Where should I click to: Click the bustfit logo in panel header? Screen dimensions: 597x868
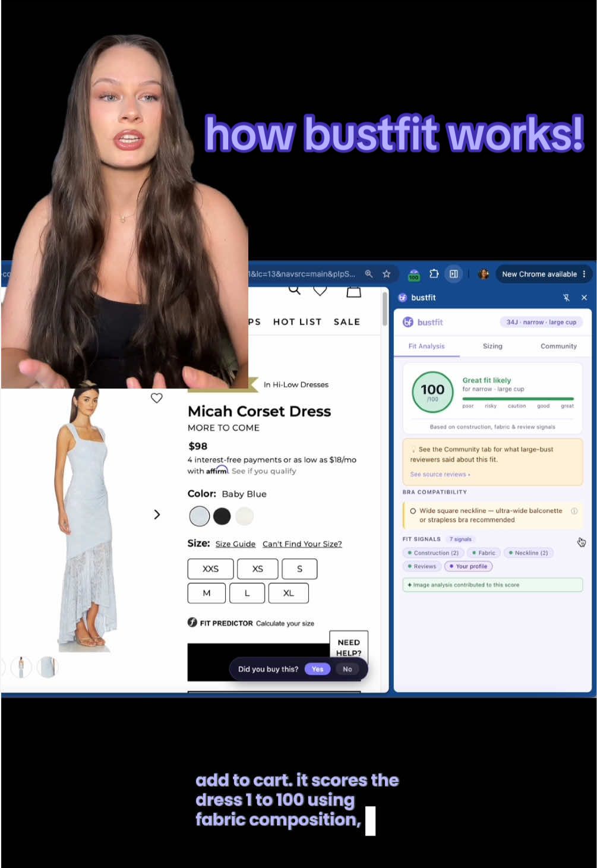[423, 322]
